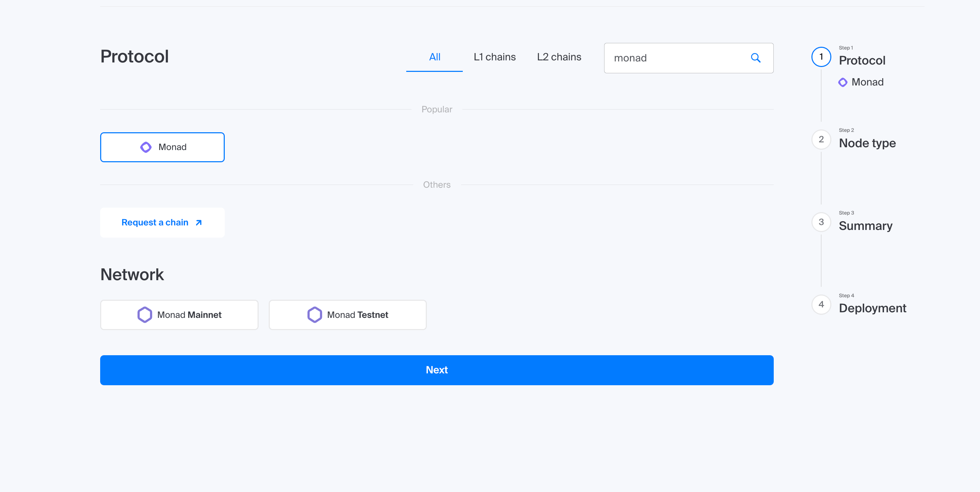
Task: Select the Monad Mainnet hexagon icon
Action: pyautogui.click(x=144, y=314)
